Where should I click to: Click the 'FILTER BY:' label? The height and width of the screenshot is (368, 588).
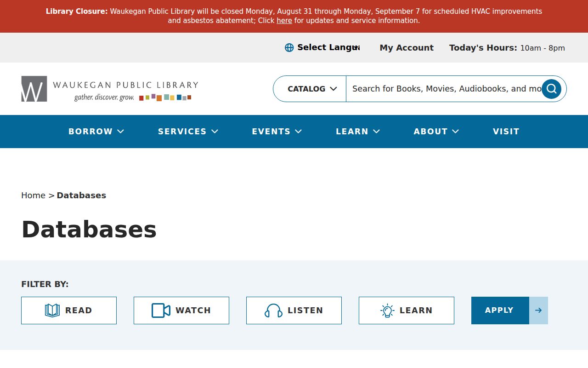tap(45, 284)
